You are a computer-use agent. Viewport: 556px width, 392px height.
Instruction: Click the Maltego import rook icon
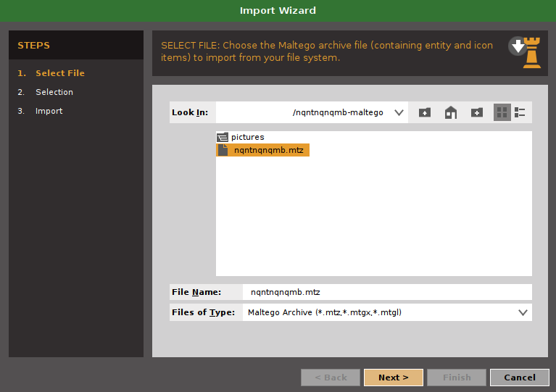(525, 52)
